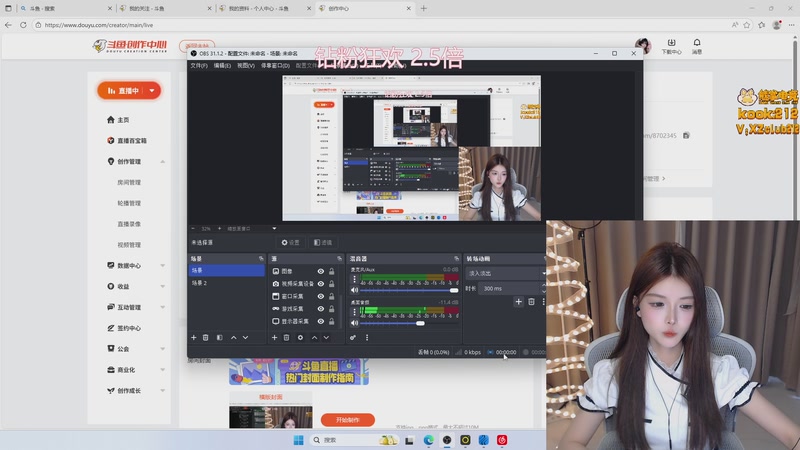800x450 pixels.
Task: Expand 创作成长 sidebar section
Action: 162,391
